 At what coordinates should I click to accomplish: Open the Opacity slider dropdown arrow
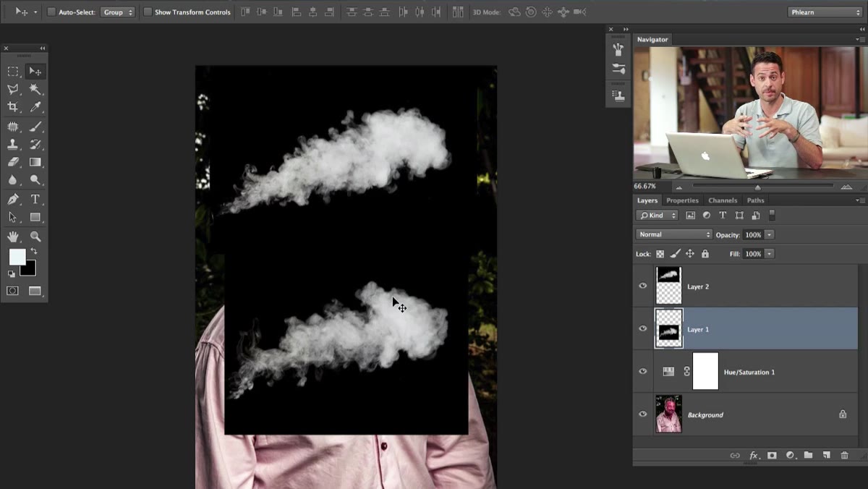[769, 234]
